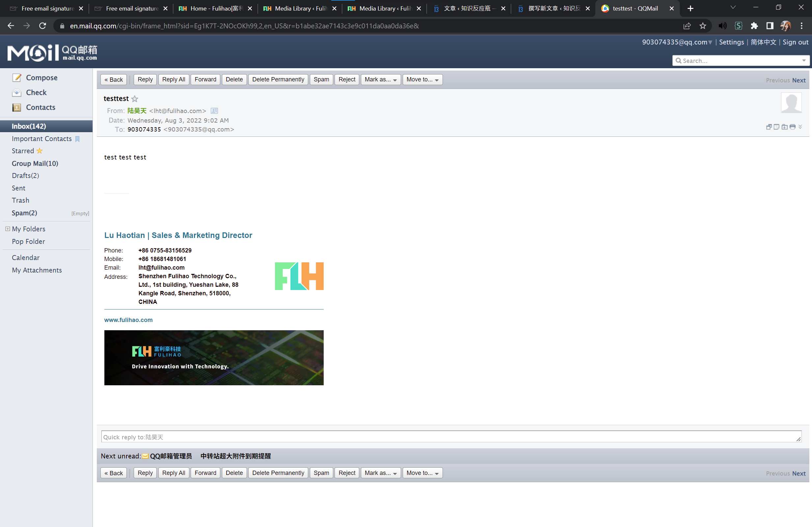Open Trash folder

pyautogui.click(x=20, y=200)
